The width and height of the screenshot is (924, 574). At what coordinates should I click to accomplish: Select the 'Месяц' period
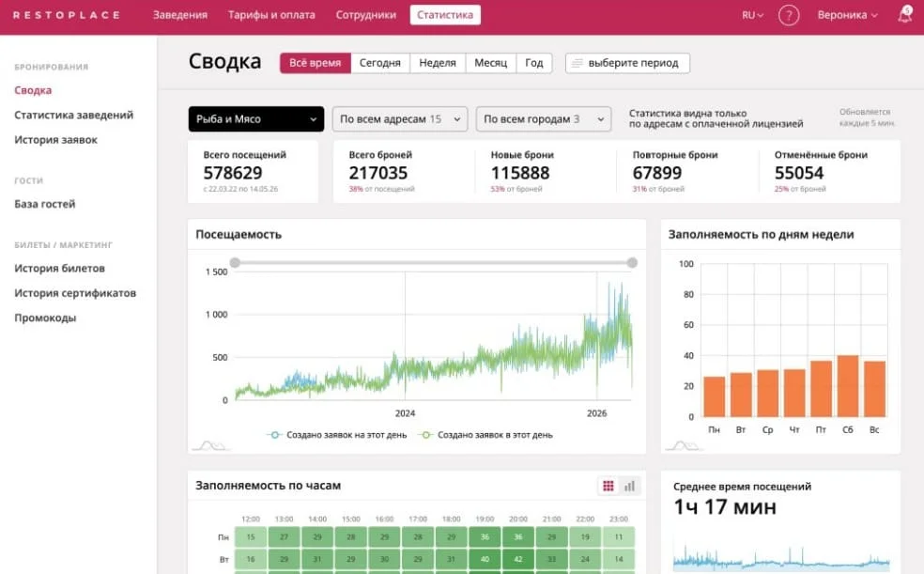(x=491, y=63)
